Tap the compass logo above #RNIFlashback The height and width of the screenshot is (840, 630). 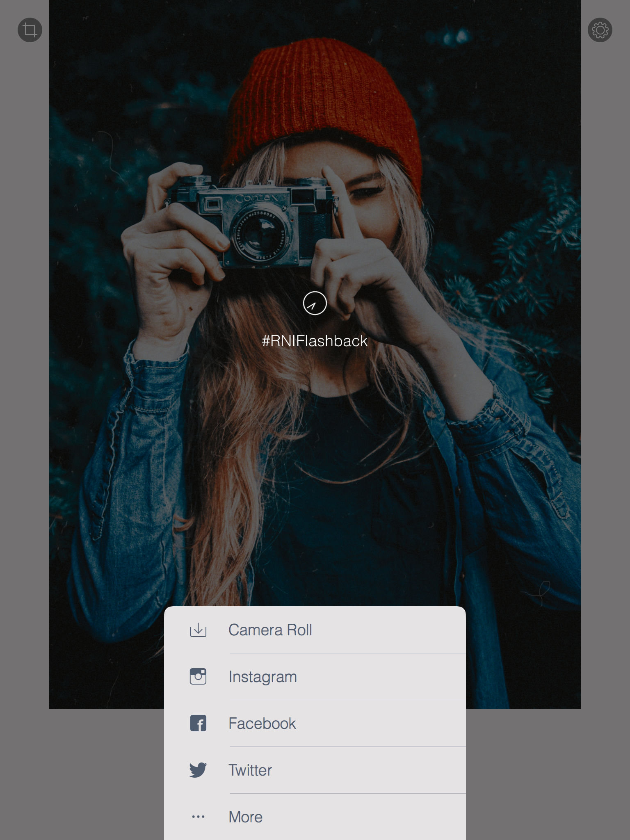(x=315, y=304)
